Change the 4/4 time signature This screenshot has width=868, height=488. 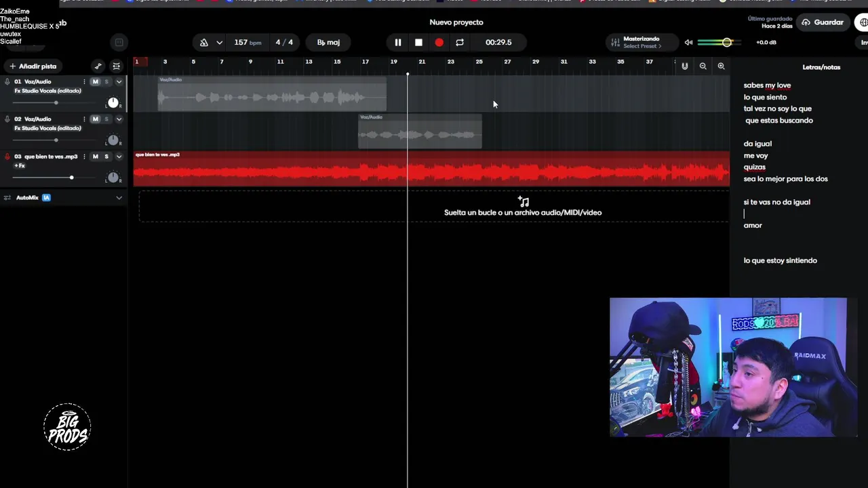coord(284,43)
